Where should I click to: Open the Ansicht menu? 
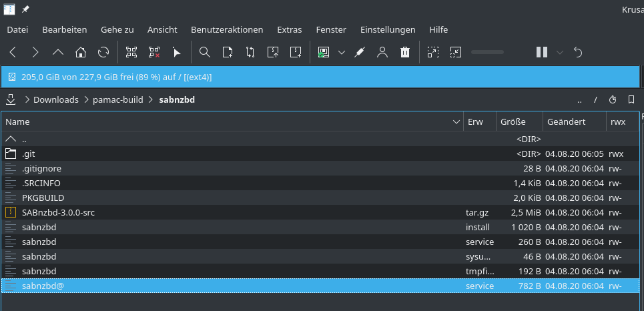click(162, 29)
